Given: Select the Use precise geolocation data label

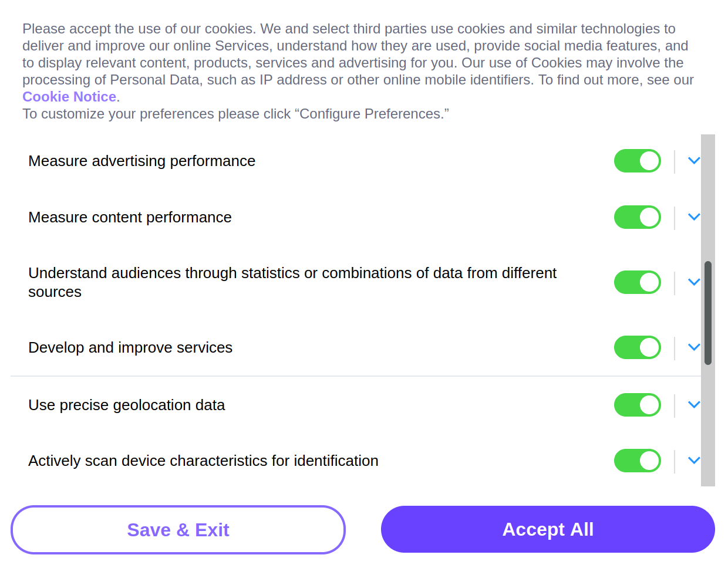Looking at the screenshot, I should coord(126,405).
